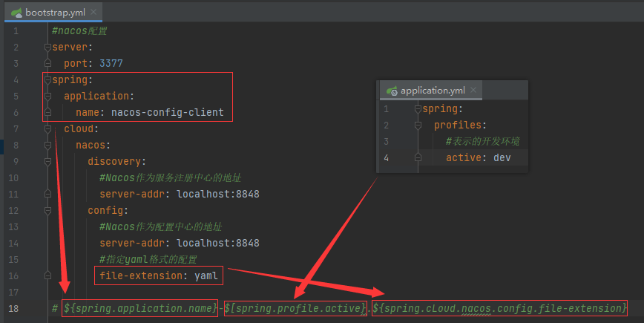Image resolution: width=644 pixels, height=323 pixels.
Task: Close the application.yml tab
Action: (x=473, y=90)
